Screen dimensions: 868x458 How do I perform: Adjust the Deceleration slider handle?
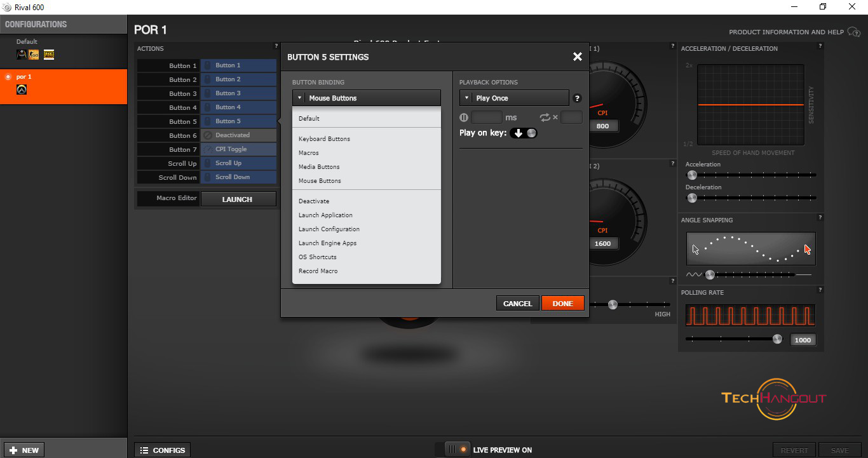pyautogui.click(x=692, y=198)
